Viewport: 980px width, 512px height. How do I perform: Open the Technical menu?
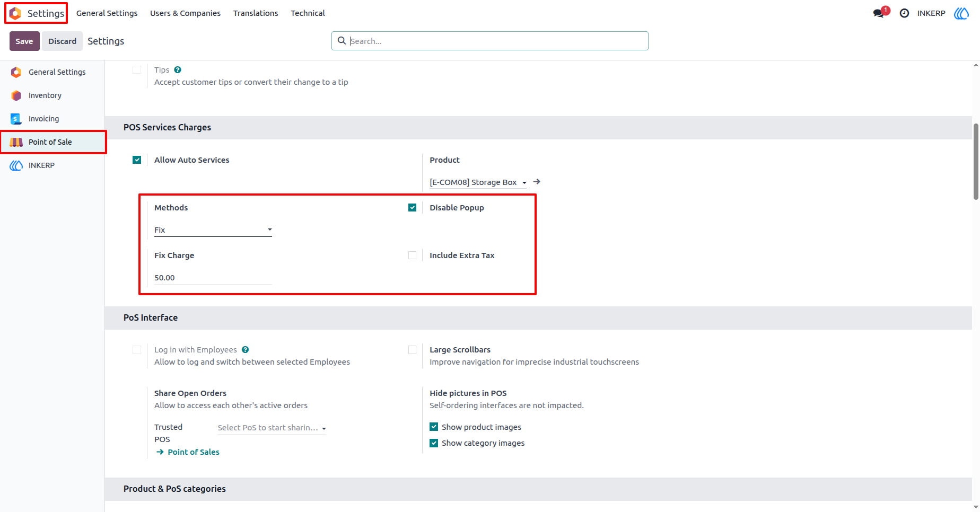pyautogui.click(x=308, y=13)
